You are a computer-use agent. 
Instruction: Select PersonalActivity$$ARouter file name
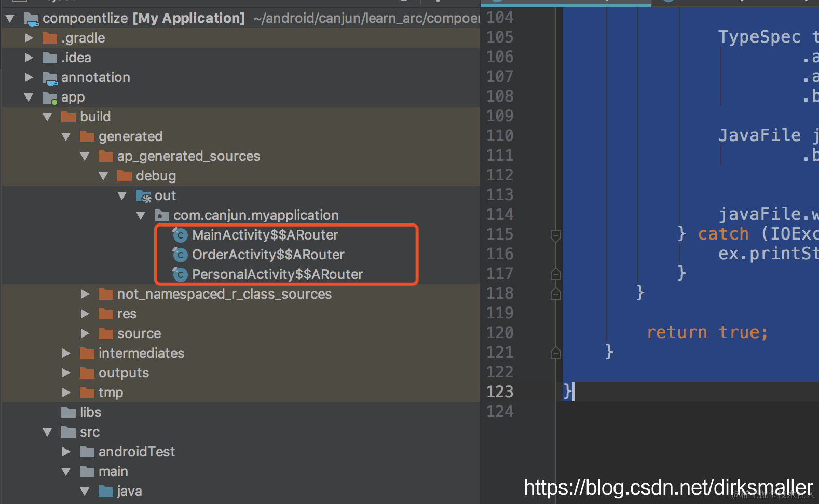[278, 274]
